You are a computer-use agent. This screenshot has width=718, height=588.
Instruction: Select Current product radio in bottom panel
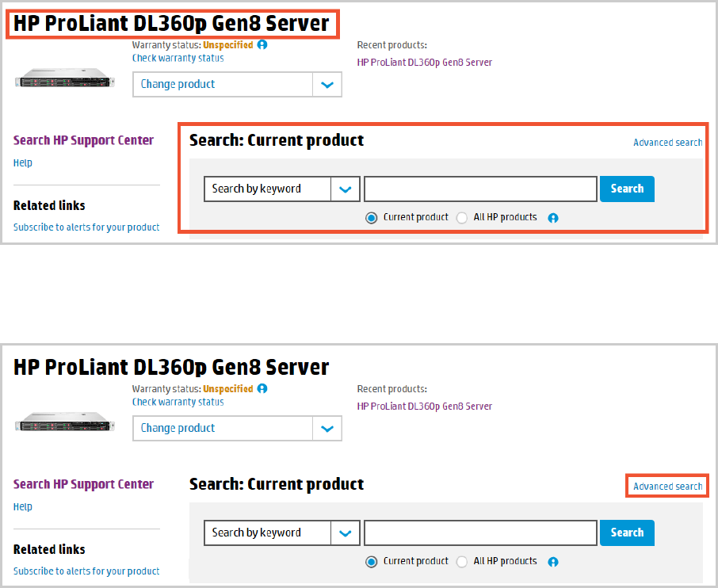(x=372, y=562)
